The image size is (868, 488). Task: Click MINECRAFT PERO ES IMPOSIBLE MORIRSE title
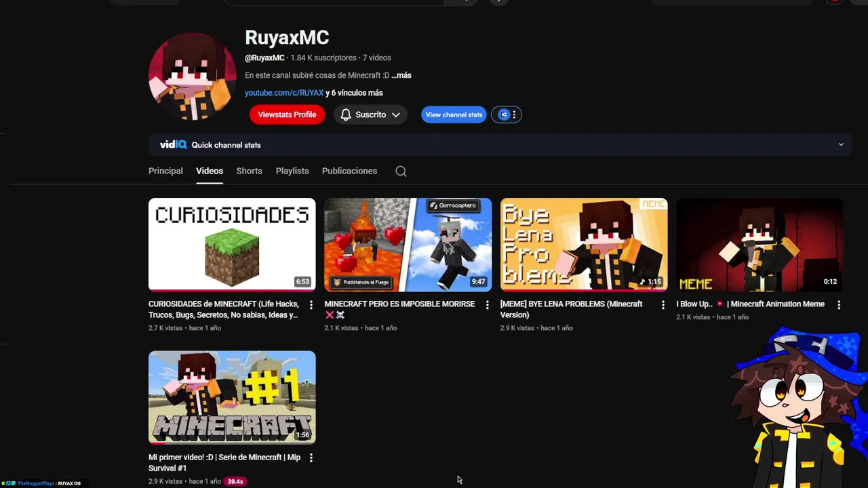(x=399, y=309)
